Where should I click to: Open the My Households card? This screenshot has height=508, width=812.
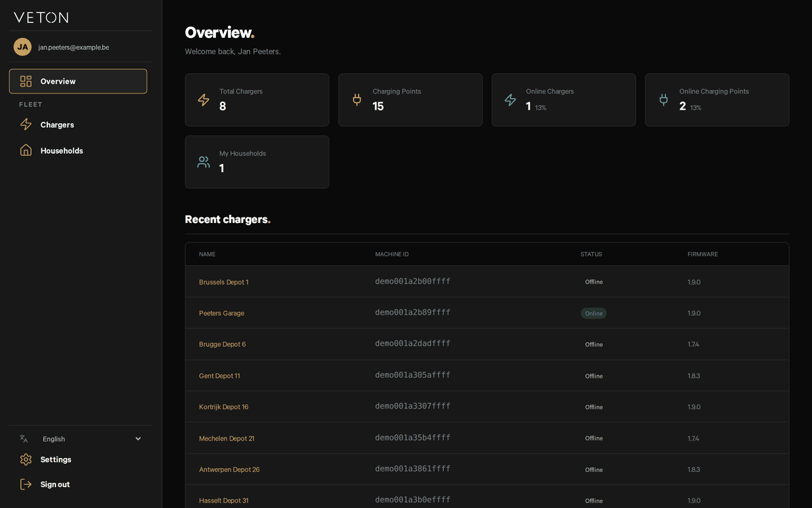pos(257,162)
